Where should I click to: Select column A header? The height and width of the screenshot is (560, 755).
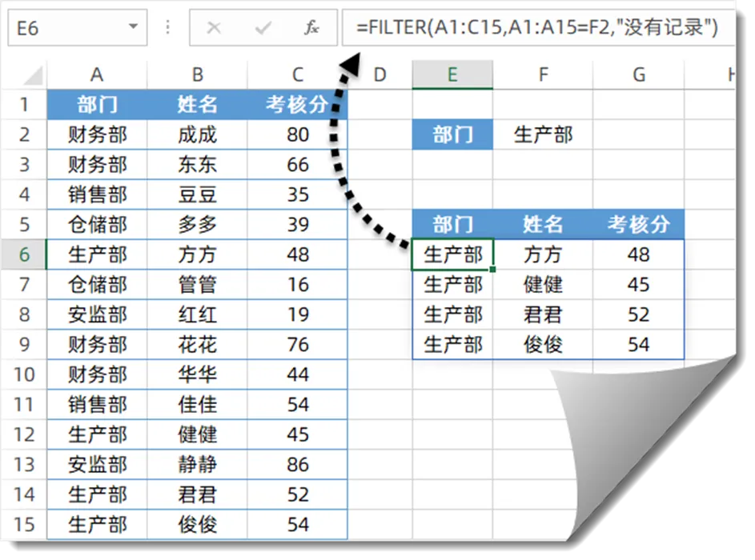click(x=97, y=75)
